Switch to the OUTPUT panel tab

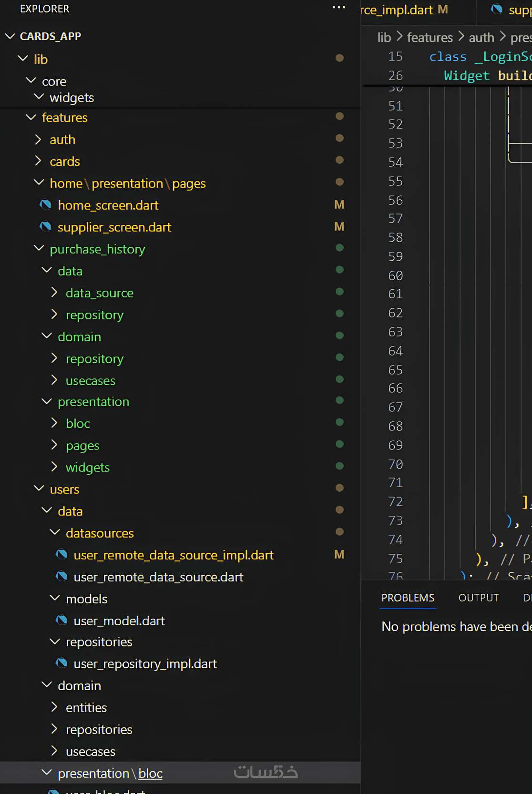(x=478, y=598)
